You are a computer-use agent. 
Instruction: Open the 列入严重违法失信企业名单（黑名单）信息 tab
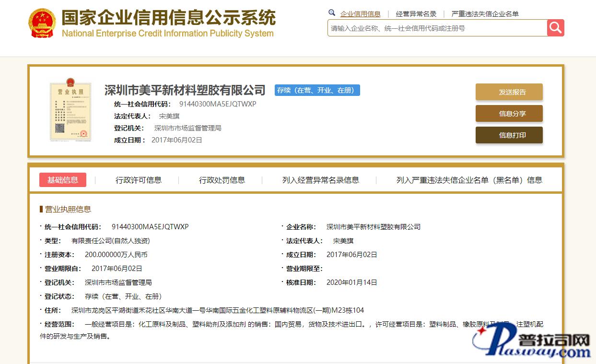pos(469,180)
